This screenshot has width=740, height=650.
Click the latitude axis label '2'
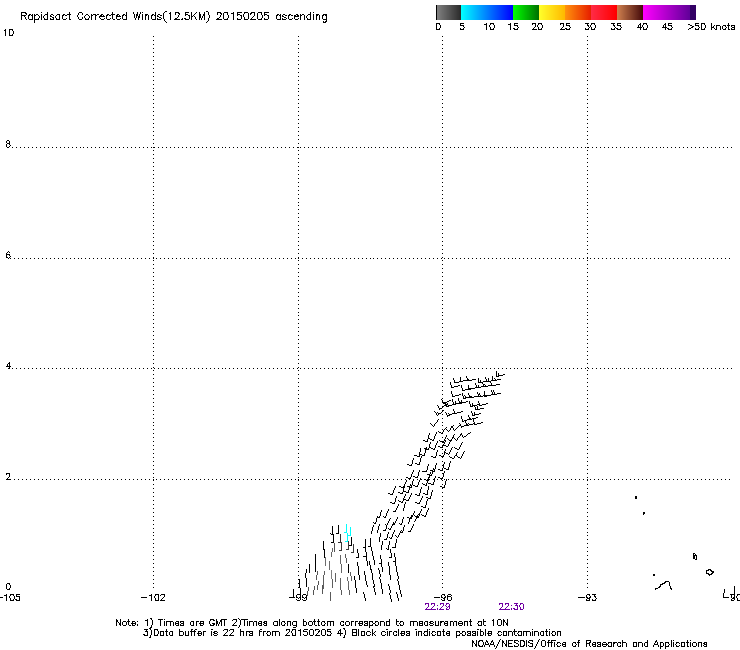[8, 477]
